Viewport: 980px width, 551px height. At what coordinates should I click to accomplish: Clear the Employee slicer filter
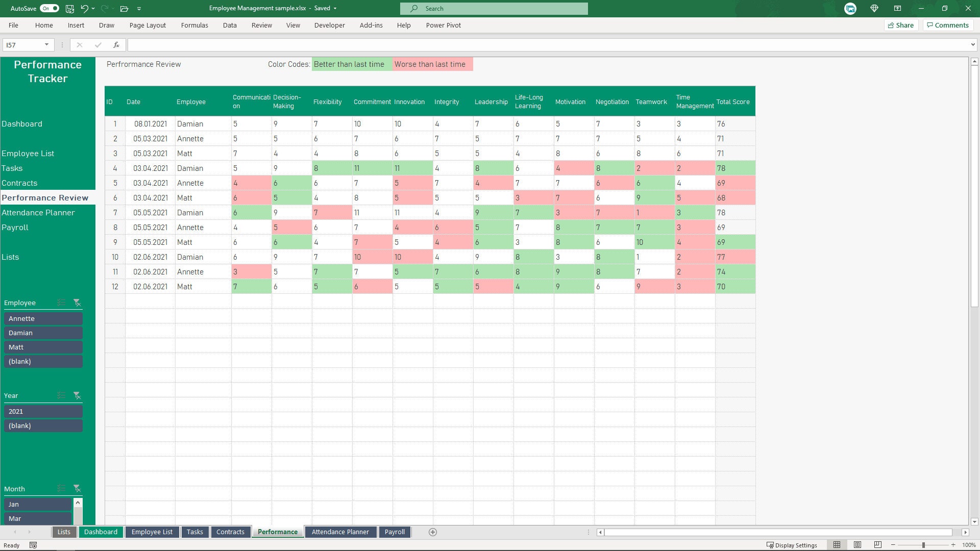78,303
